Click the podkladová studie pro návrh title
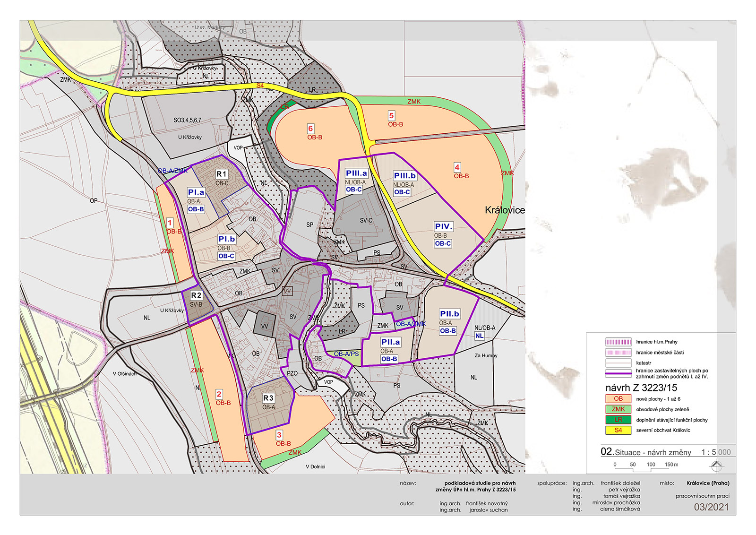The image size is (756, 535). point(480,483)
